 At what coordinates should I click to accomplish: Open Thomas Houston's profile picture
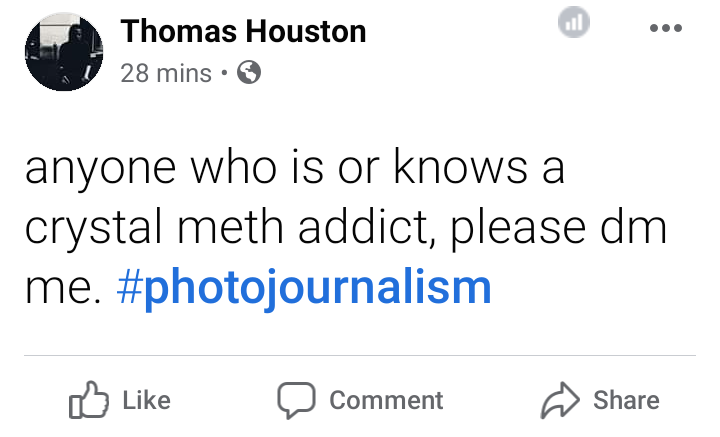[64, 50]
